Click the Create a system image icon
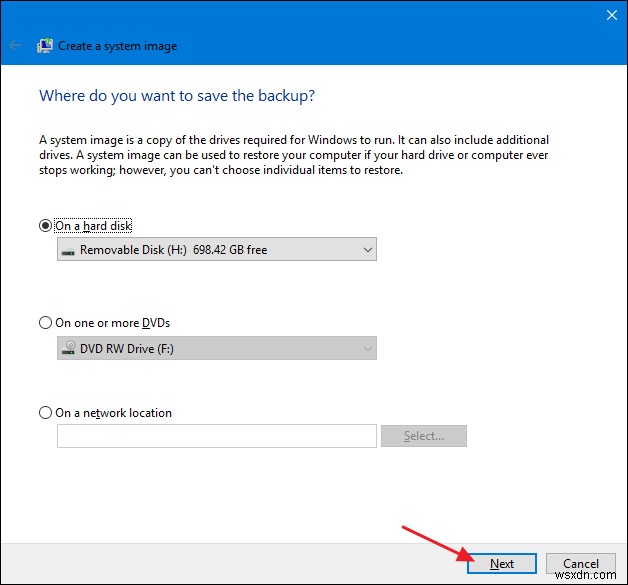This screenshot has height=585, width=628. coord(44,46)
